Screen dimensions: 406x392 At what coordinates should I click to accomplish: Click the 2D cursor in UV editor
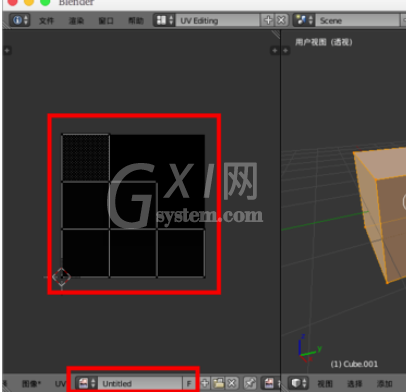tap(62, 277)
